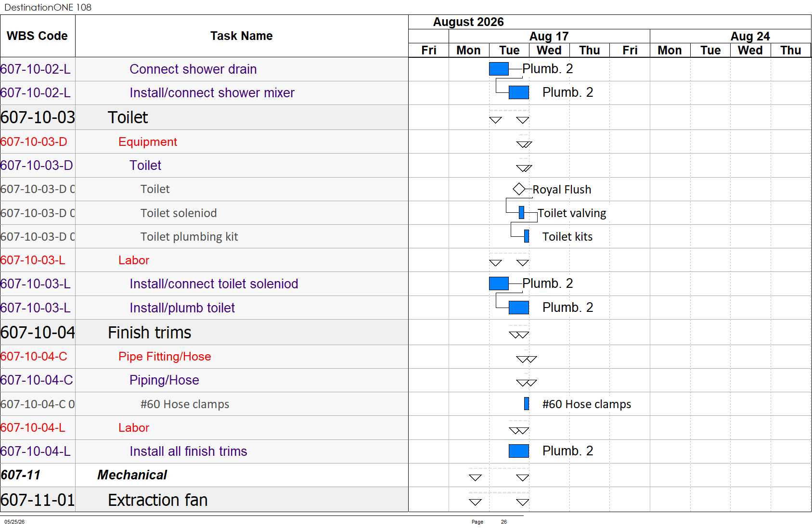
Task: Select the #60 Hose clamps task name
Action: click(x=185, y=404)
